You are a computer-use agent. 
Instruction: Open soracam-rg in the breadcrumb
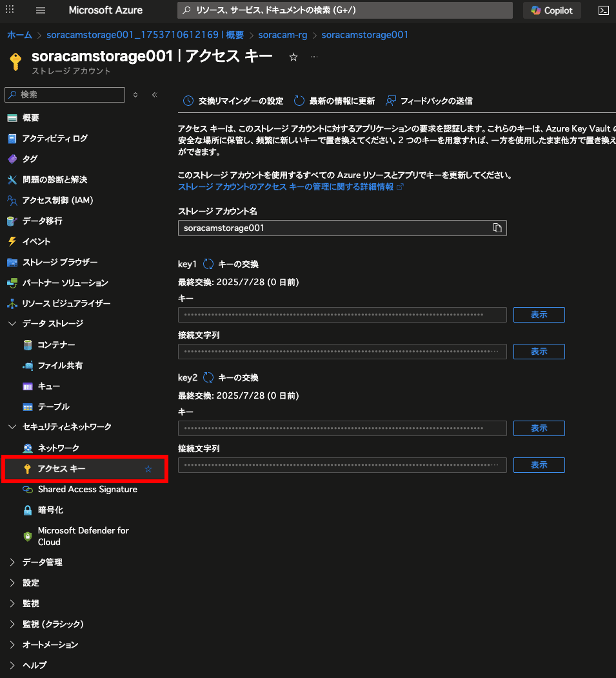(283, 35)
